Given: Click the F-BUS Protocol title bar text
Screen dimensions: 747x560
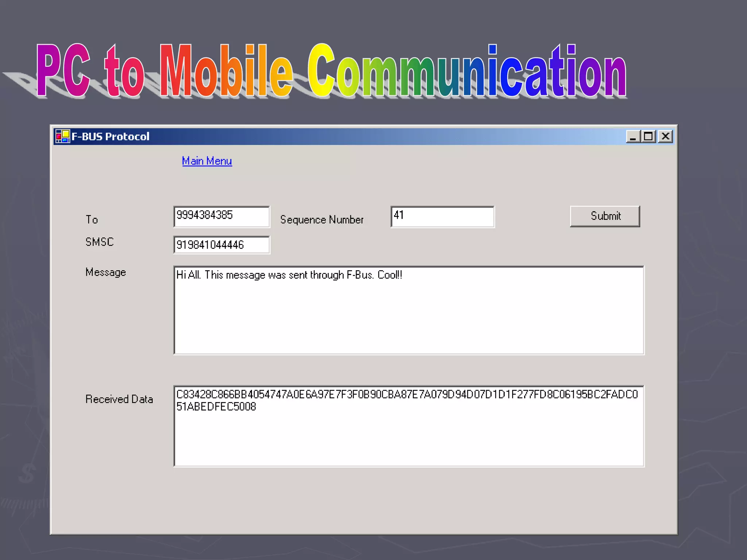Looking at the screenshot, I should tap(110, 136).
